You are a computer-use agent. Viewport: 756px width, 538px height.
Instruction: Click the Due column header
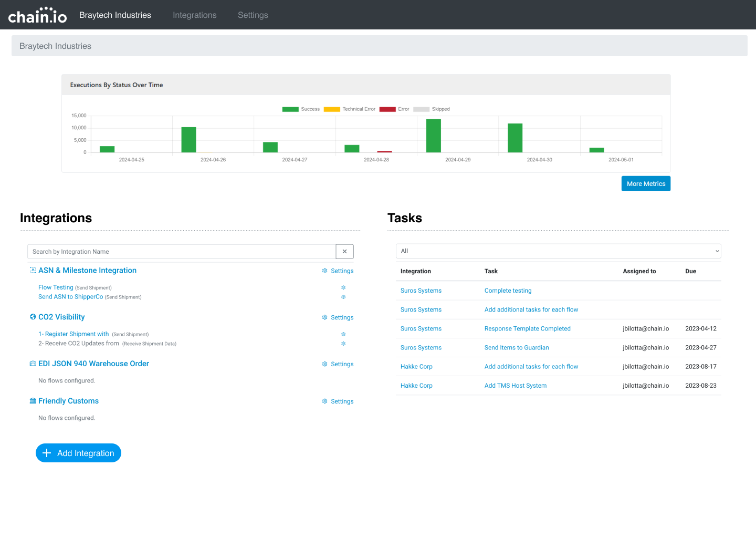click(x=690, y=272)
